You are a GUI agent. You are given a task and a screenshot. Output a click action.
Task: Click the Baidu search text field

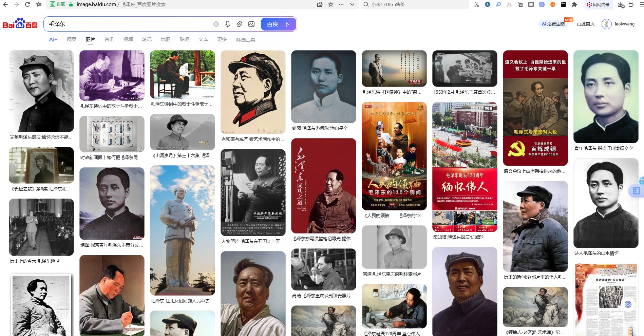pos(129,24)
